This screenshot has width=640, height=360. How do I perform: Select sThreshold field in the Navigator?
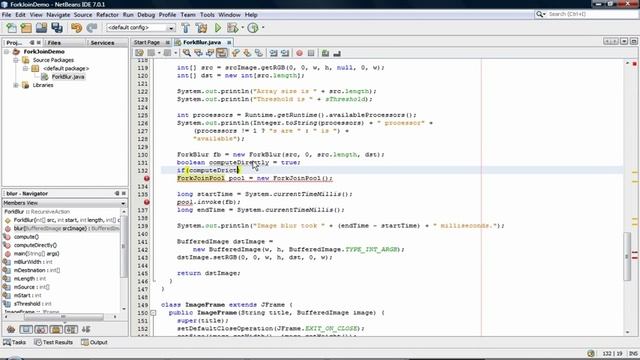point(33,304)
